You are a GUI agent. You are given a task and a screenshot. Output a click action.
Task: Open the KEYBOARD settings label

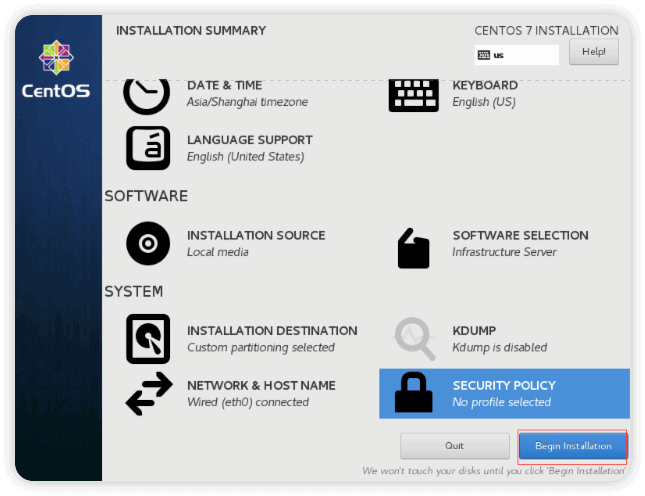[x=485, y=85]
